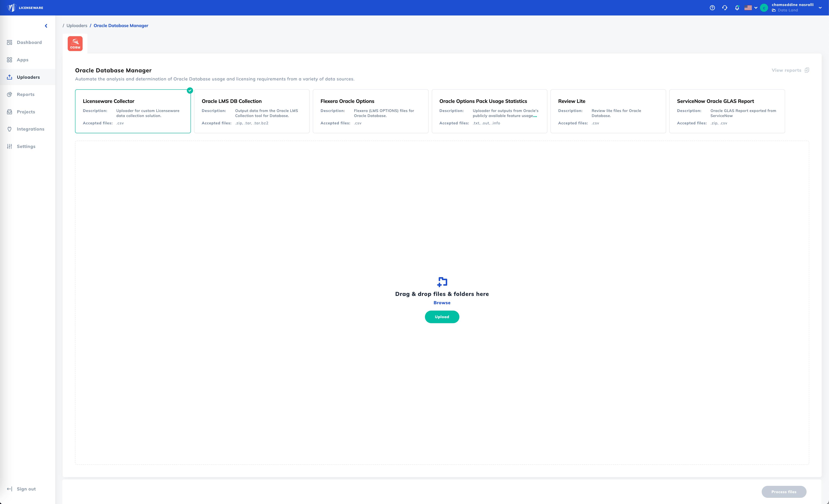This screenshot has width=829, height=504.
Task: Click the Browse link
Action: 442,303
